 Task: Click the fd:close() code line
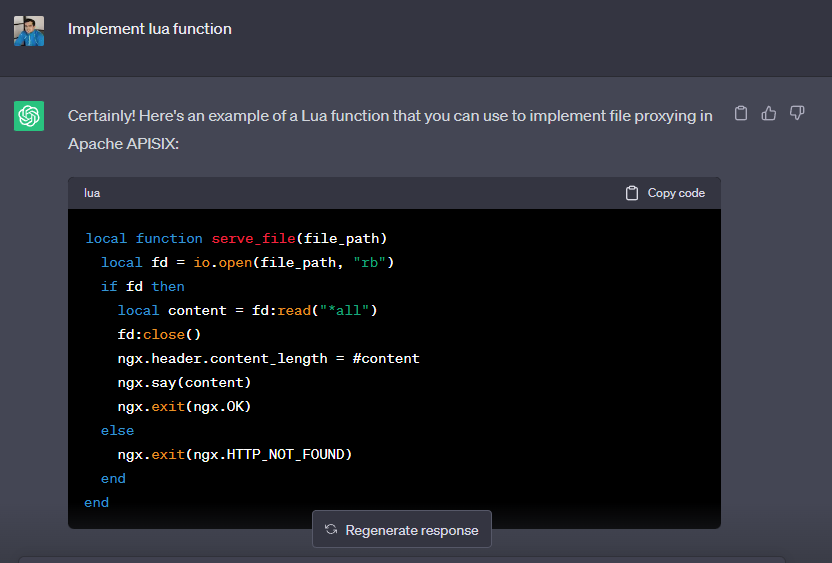159,334
